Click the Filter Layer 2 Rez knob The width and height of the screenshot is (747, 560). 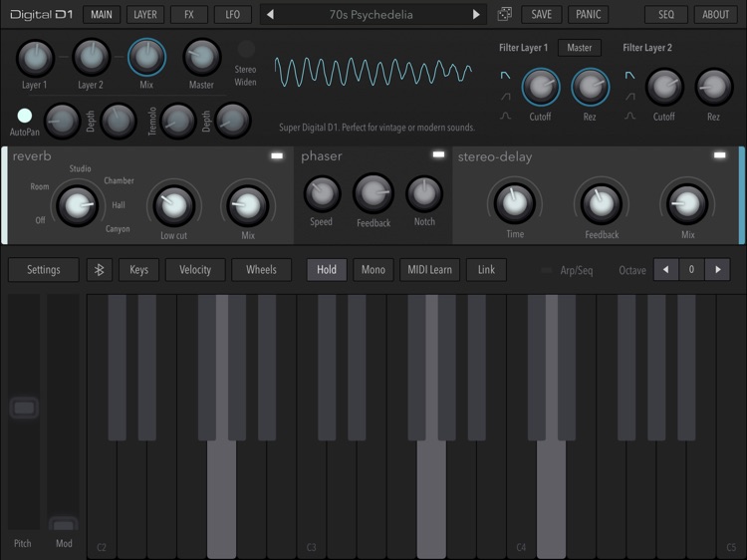pos(714,88)
